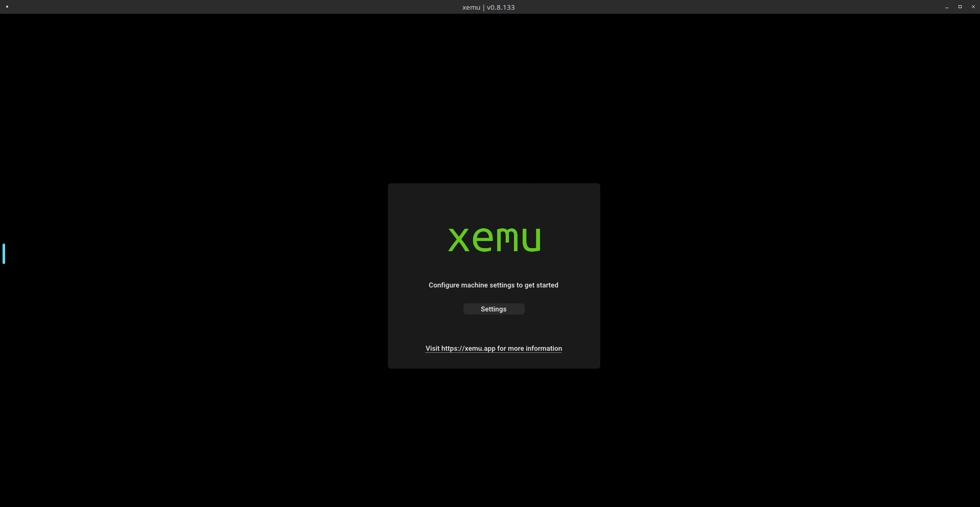Click 'for more information' link text

529,348
